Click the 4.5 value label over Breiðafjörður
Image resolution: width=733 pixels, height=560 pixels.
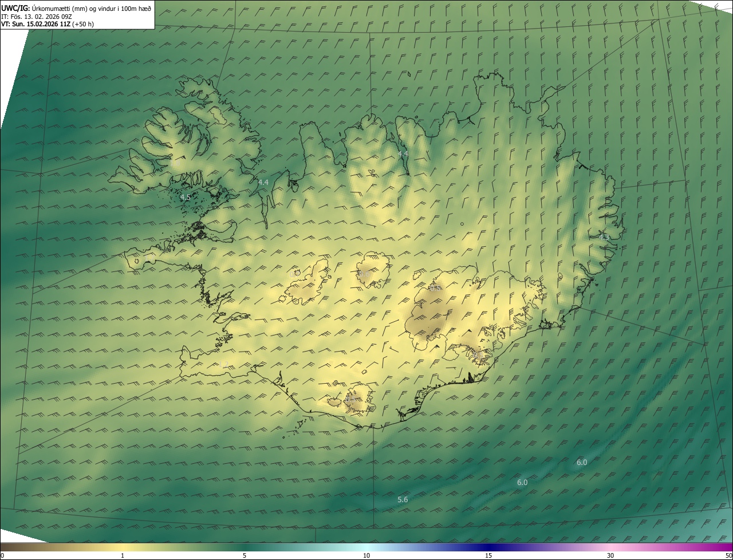tap(185, 197)
